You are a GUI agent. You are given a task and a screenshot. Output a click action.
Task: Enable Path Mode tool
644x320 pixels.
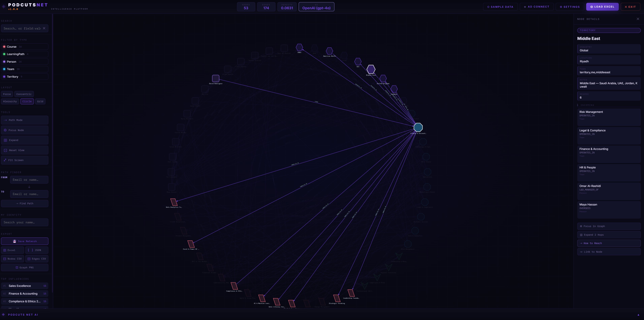pyautogui.click(x=24, y=120)
